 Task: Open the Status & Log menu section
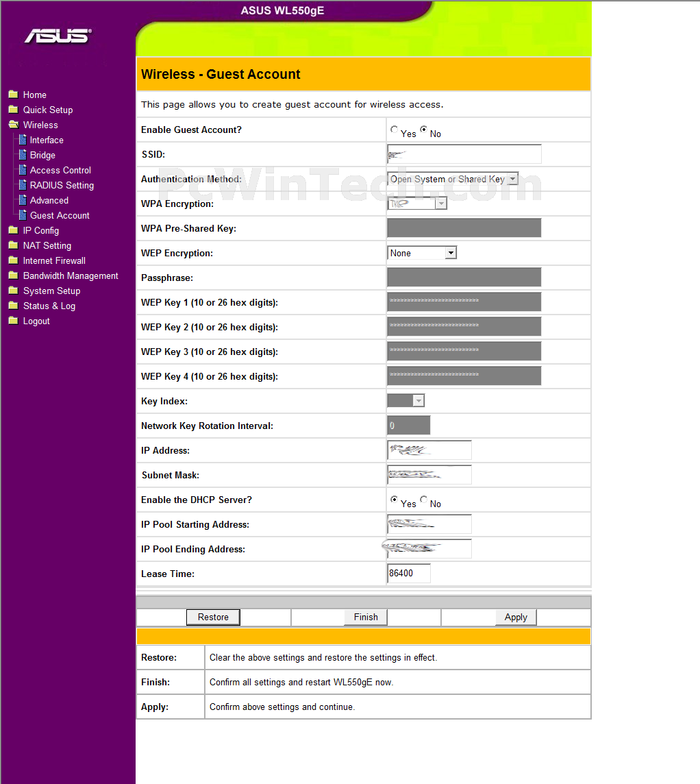tap(49, 306)
